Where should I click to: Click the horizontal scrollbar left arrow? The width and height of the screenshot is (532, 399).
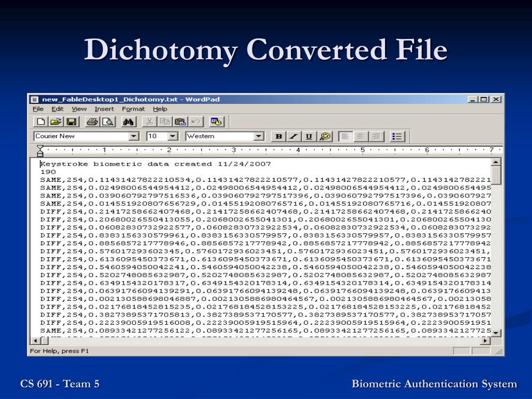click(x=35, y=341)
